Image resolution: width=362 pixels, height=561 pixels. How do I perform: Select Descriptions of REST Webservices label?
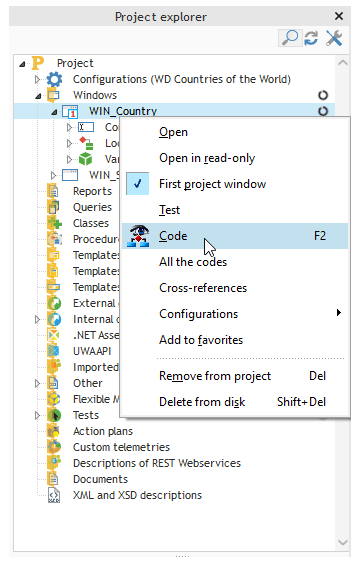point(157,463)
